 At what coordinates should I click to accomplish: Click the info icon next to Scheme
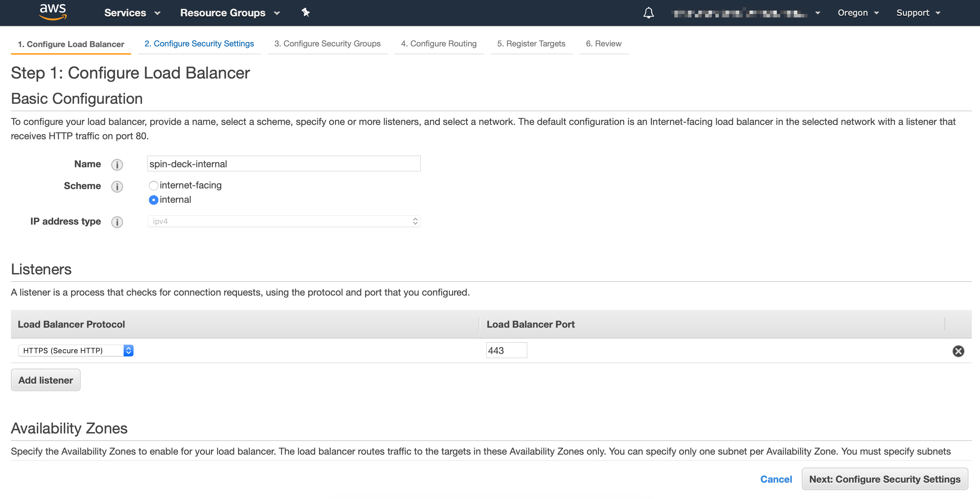click(x=117, y=186)
